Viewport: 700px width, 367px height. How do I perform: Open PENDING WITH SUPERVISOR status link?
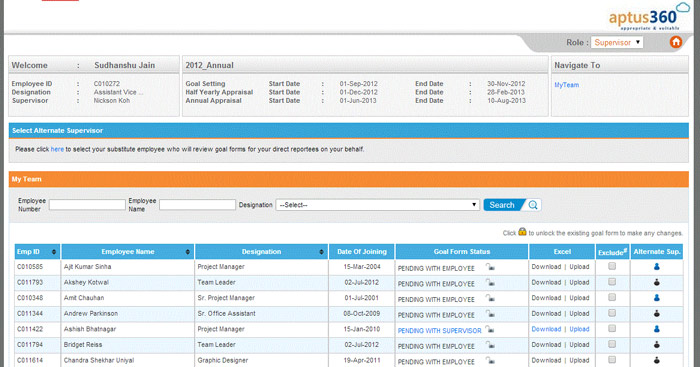(439, 331)
